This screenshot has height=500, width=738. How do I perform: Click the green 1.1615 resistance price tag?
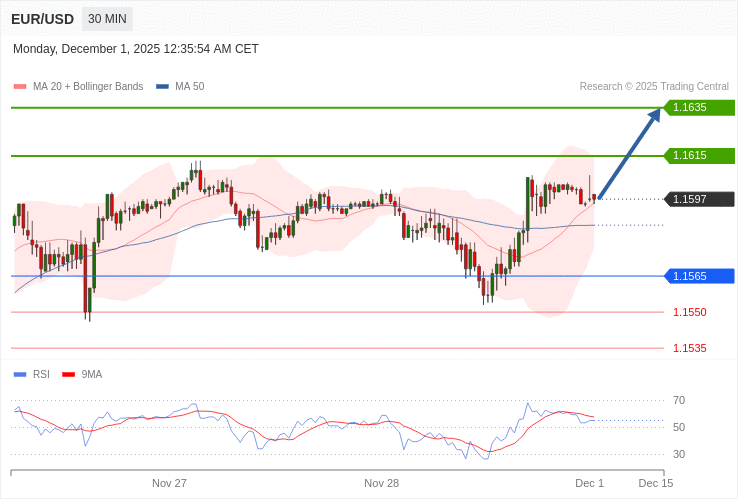699,155
